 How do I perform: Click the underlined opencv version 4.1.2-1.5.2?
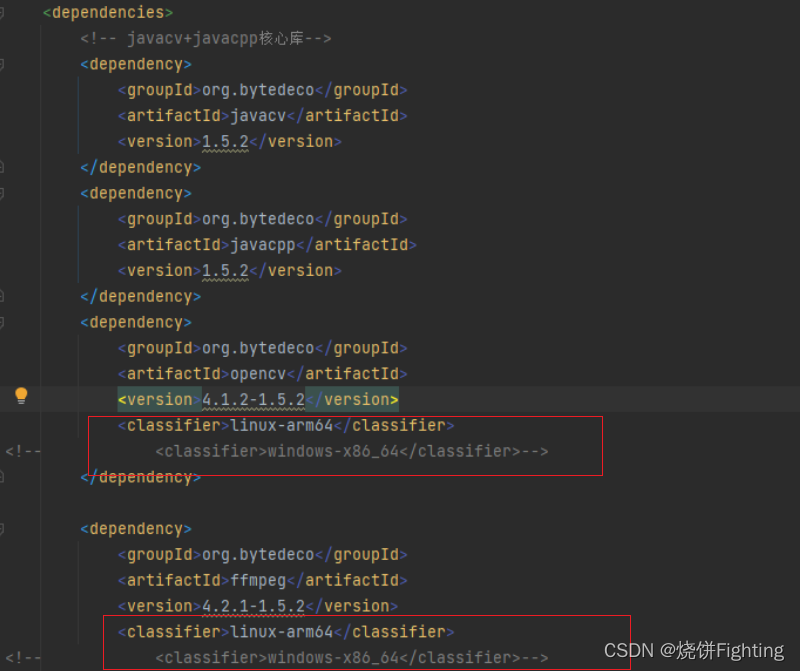pos(250,399)
